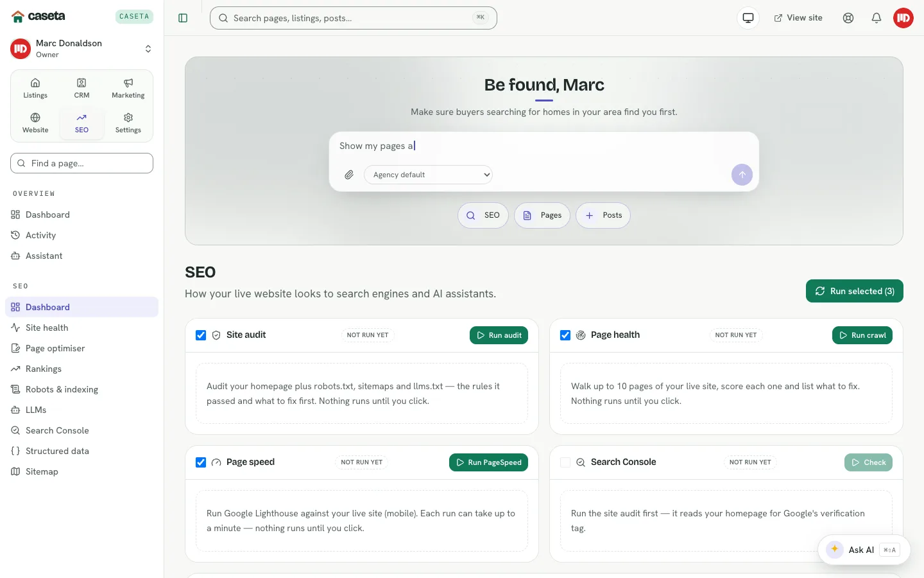Open the Agency default dropdown
The width and height of the screenshot is (924, 578).
pyautogui.click(x=428, y=175)
